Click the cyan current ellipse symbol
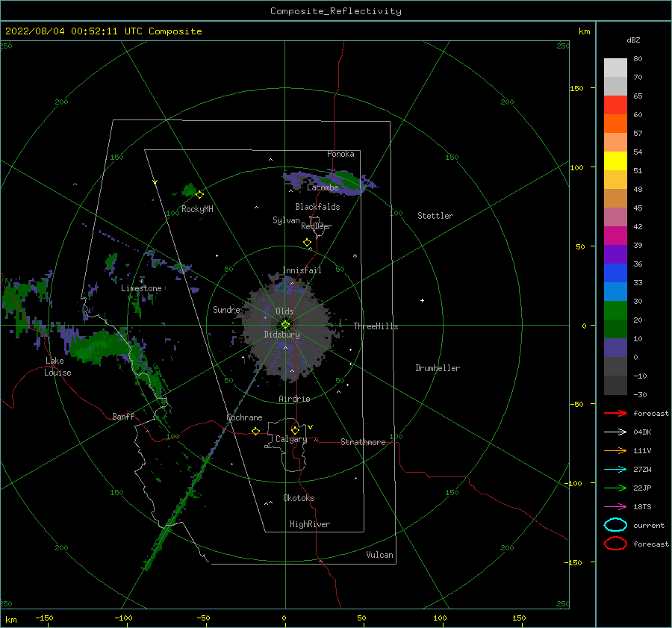This screenshot has width=672, height=628. (615, 525)
